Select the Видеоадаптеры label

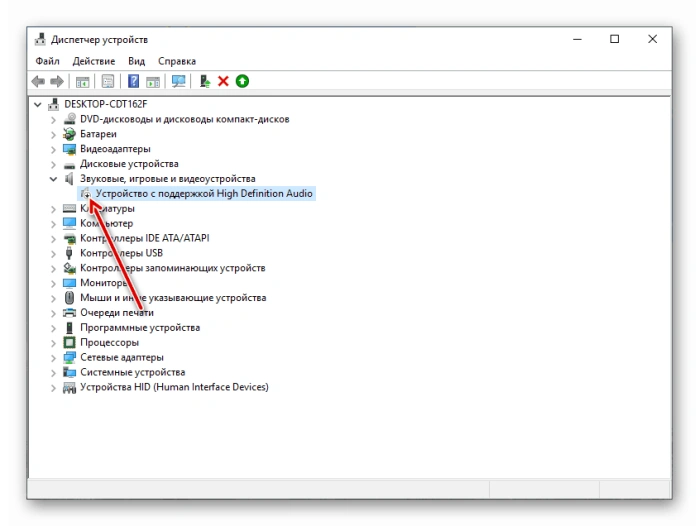(115, 149)
